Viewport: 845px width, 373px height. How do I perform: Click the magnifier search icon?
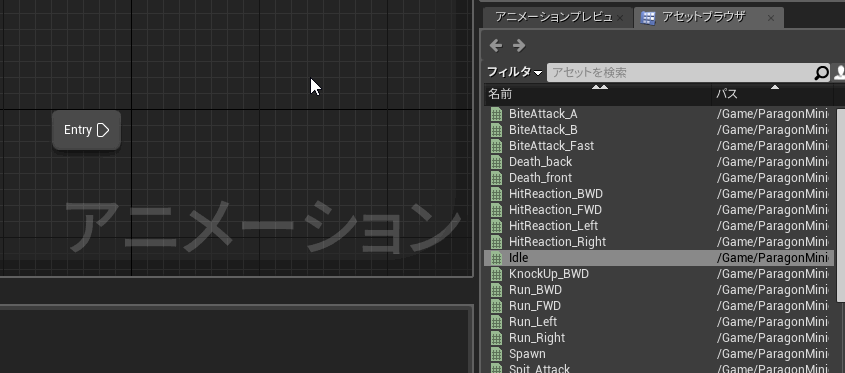coord(821,72)
